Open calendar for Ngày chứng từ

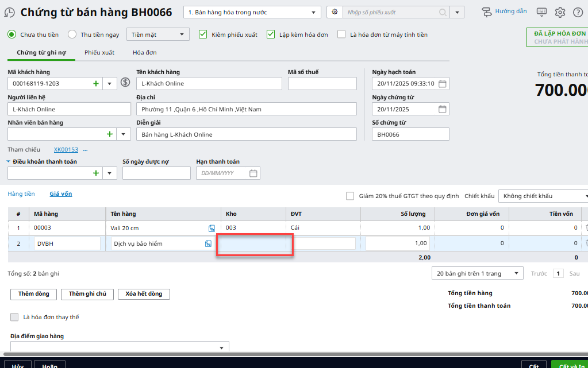tap(442, 109)
